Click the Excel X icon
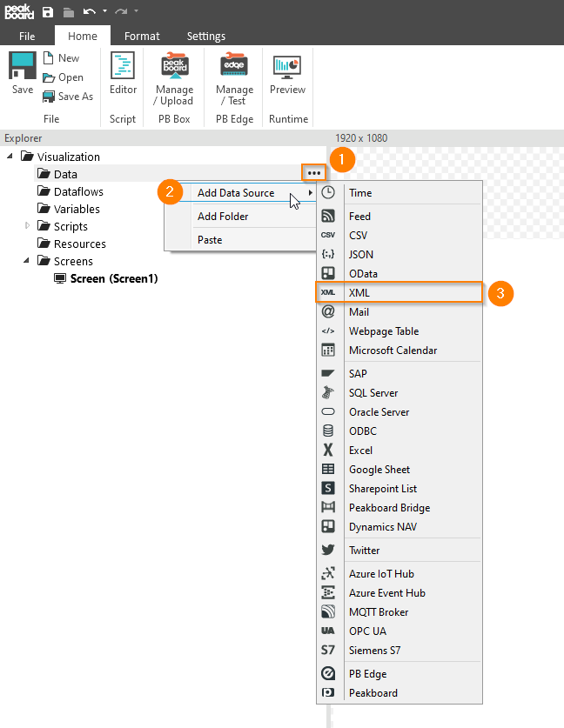Image resolution: width=564 pixels, height=728 pixels. pyautogui.click(x=328, y=450)
